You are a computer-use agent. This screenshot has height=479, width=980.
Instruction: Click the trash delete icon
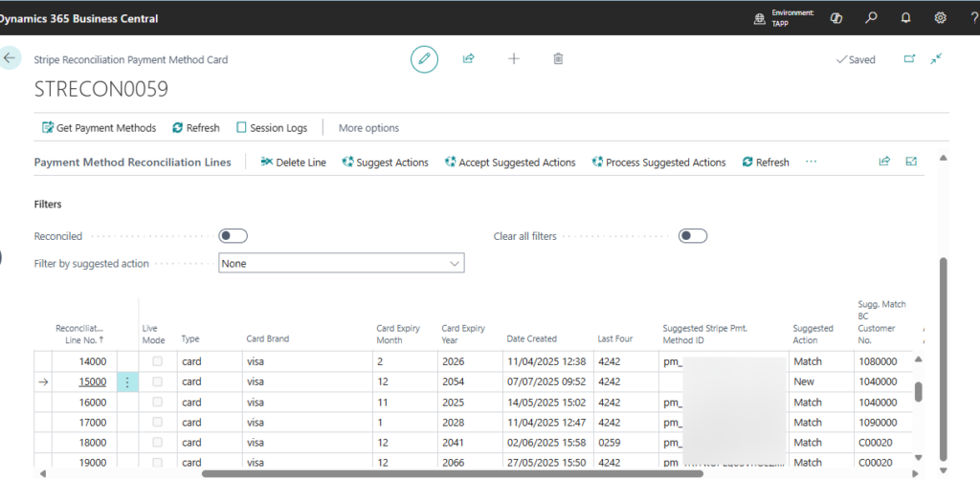coord(558,58)
